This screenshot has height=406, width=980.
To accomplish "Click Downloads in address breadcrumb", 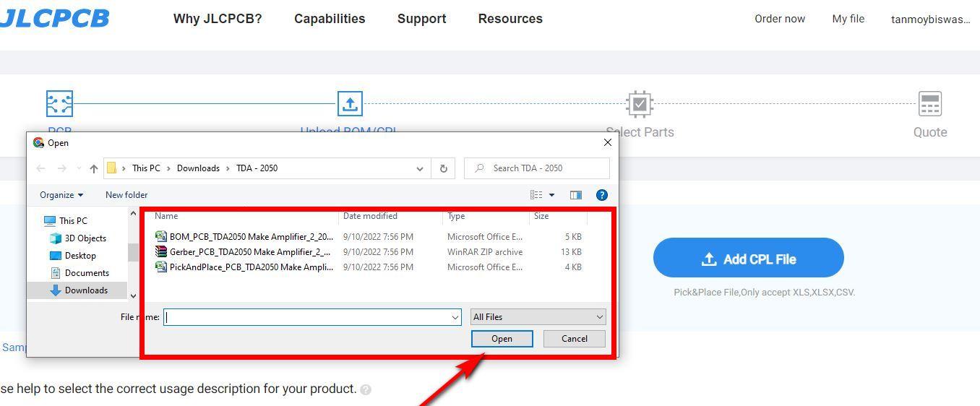I will pos(198,168).
